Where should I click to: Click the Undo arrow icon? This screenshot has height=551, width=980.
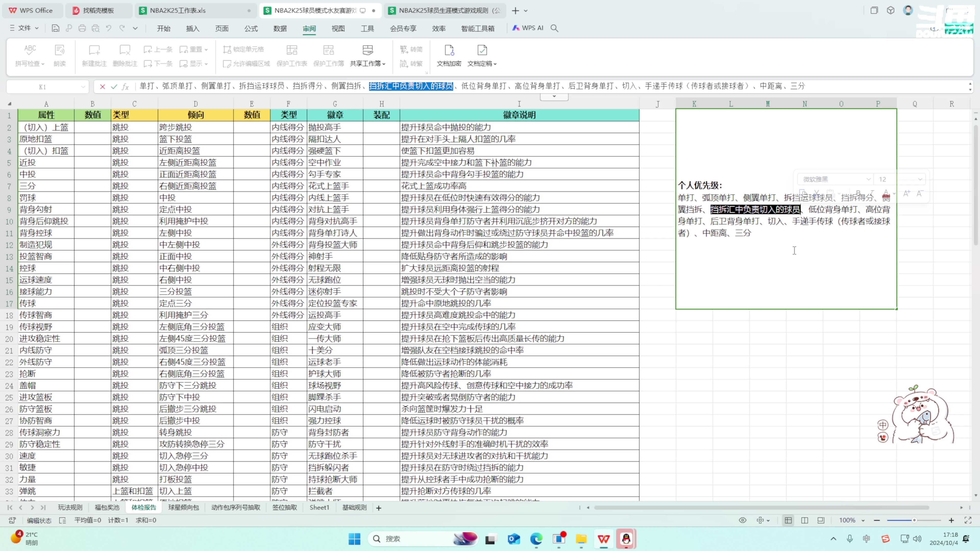(109, 28)
